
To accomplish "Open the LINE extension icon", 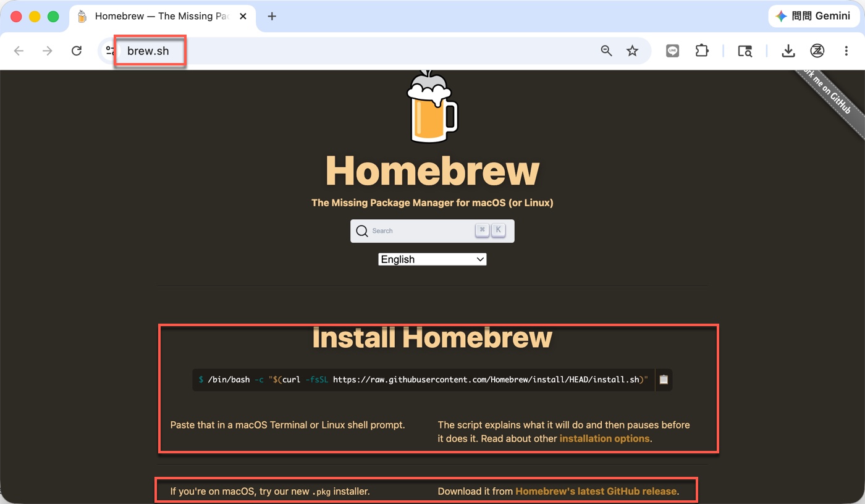I will click(673, 51).
